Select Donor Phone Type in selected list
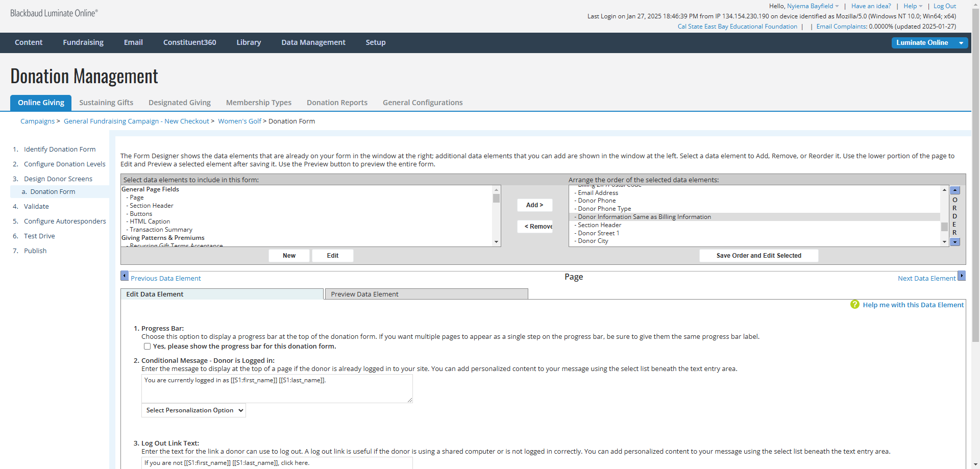This screenshot has width=980, height=469. [754, 209]
